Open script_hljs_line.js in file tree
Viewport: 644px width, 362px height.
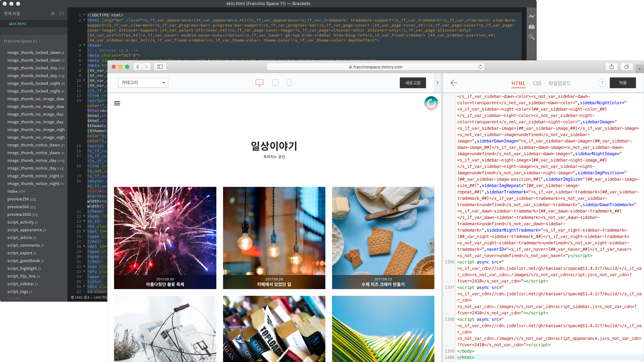tap(23, 276)
